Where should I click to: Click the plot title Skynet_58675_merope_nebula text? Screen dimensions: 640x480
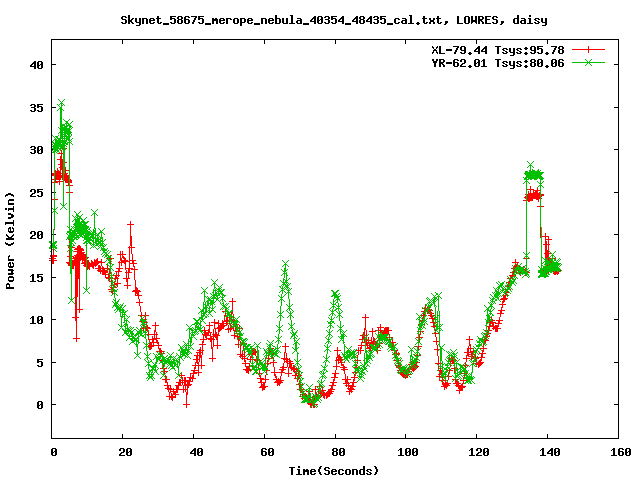point(334,20)
